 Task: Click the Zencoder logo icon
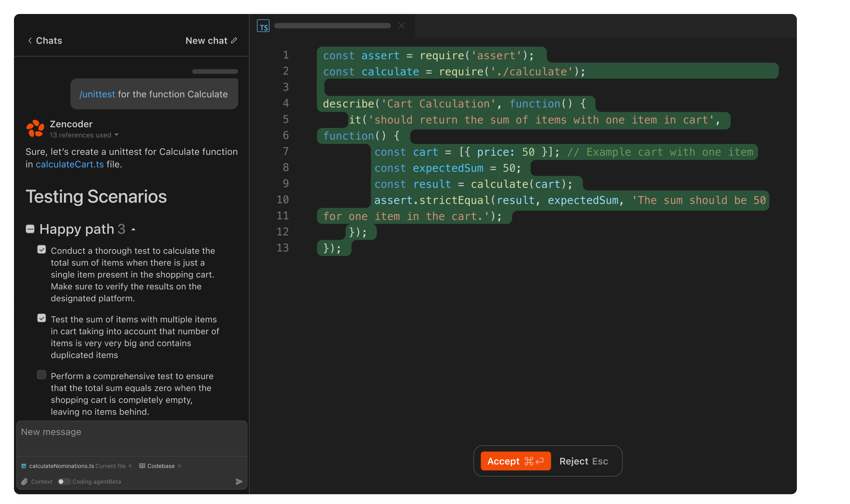[x=35, y=129]
